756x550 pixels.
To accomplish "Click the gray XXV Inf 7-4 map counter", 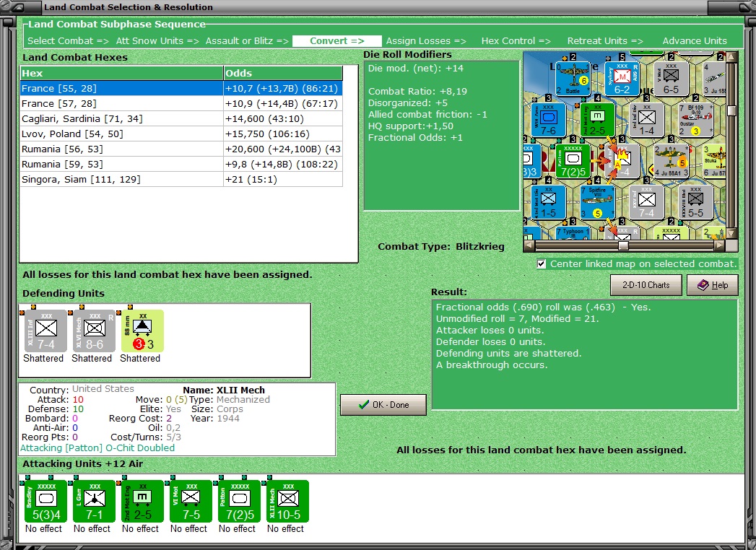I will pos(646,203).
